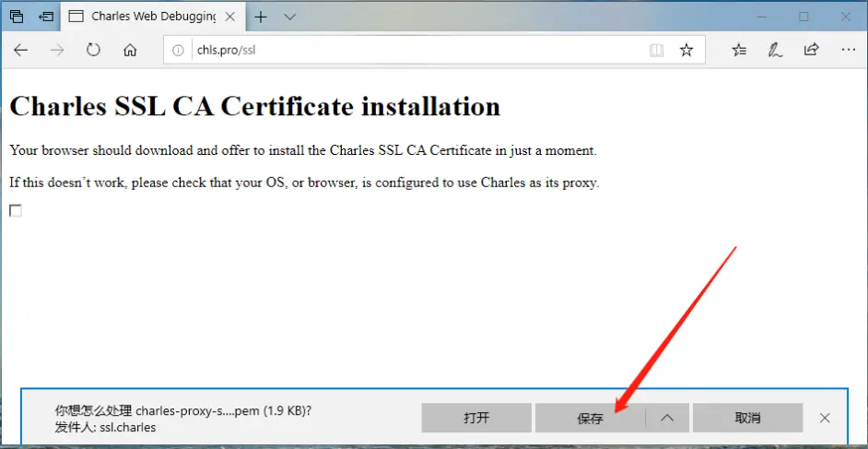
Task: Expand save options arrow beside 保存
Action: click(x=667, y=418)
